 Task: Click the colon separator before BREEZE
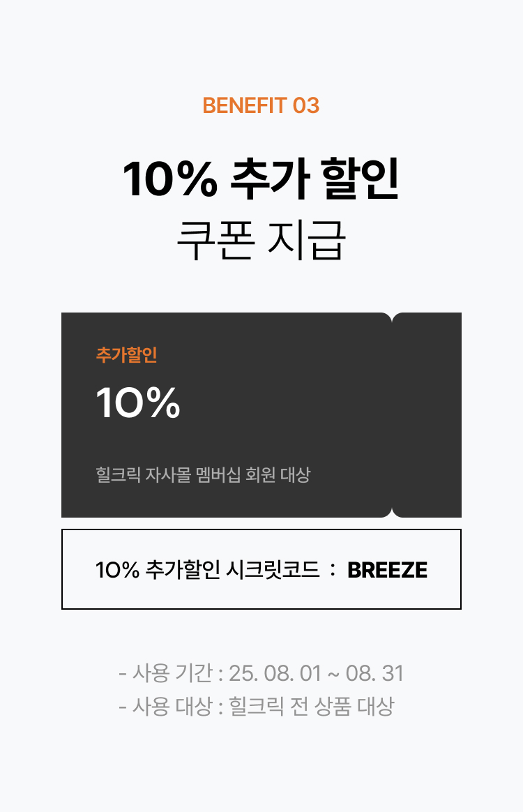click(x=333, y=570)
